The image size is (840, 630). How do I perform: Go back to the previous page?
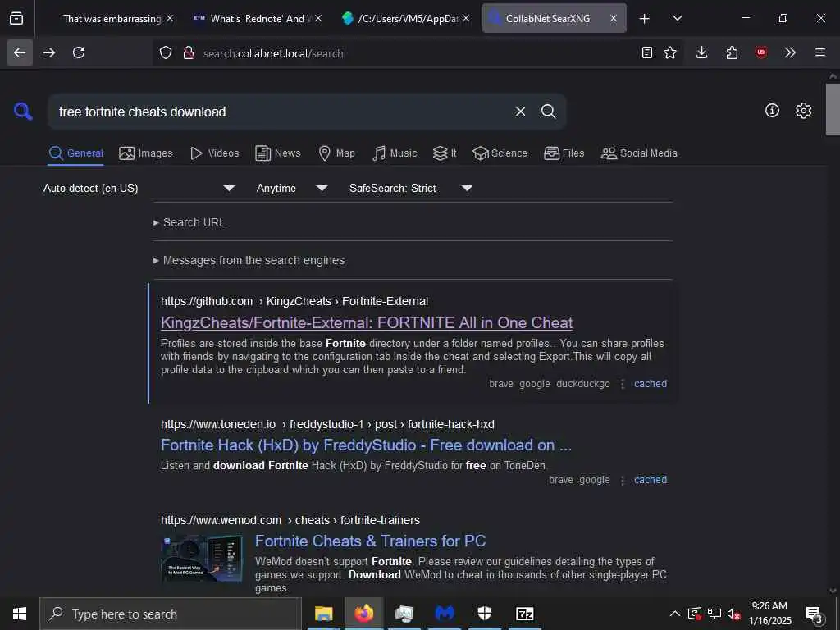tap(20, 52)
